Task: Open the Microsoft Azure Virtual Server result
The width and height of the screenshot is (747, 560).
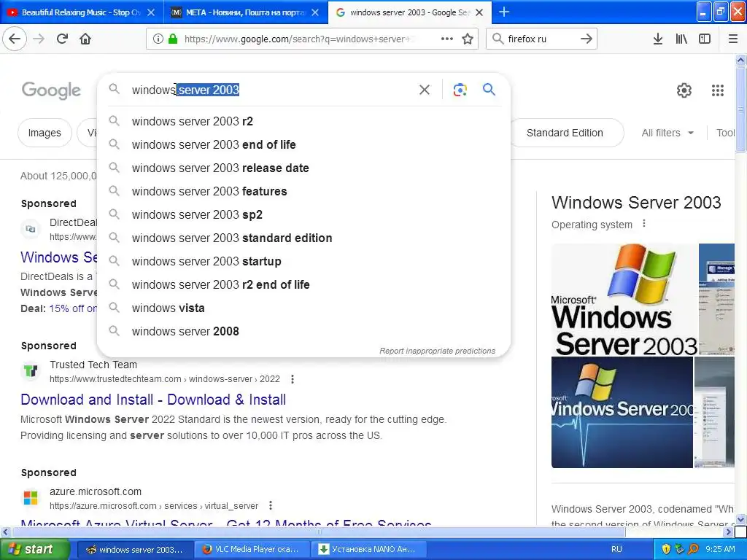Action: [x=226, y=523]
